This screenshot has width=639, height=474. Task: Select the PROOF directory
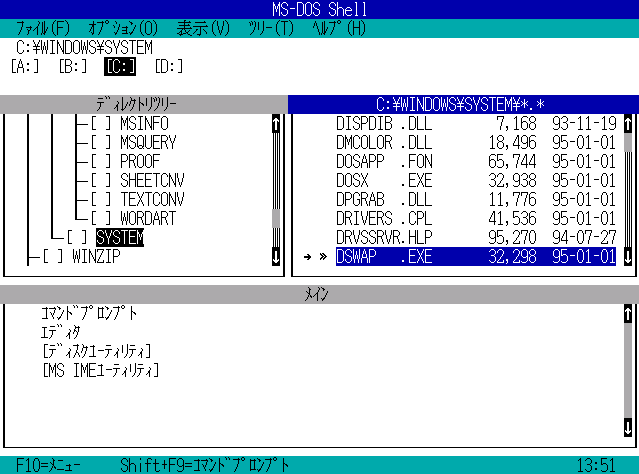point(140,161)
